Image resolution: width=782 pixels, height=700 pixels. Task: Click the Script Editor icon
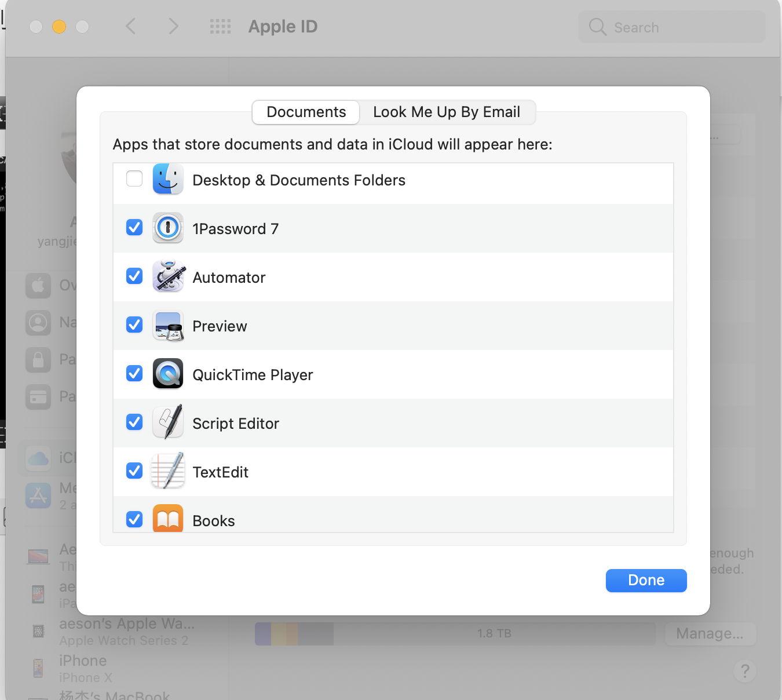[168, 422]
